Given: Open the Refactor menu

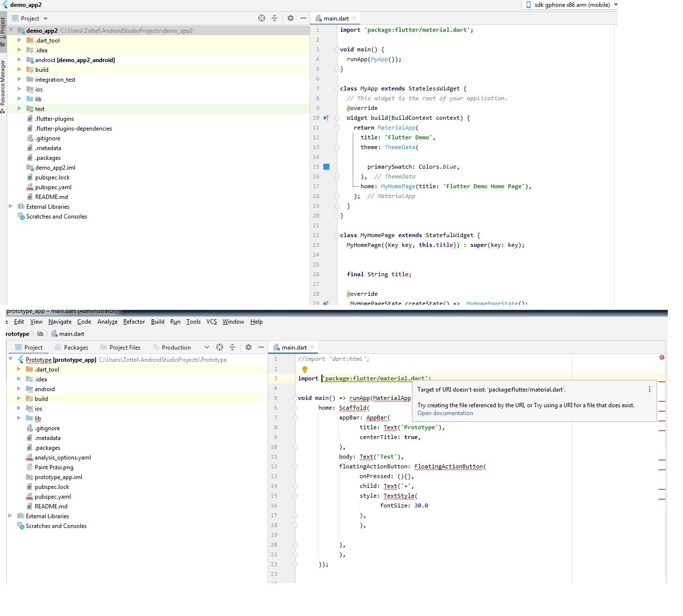Looking at the screenshot, I should tap(134, 322).
